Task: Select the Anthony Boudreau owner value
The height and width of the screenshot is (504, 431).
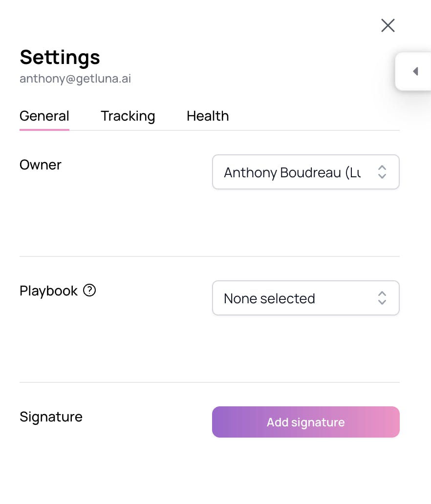Action: (292, 172)
